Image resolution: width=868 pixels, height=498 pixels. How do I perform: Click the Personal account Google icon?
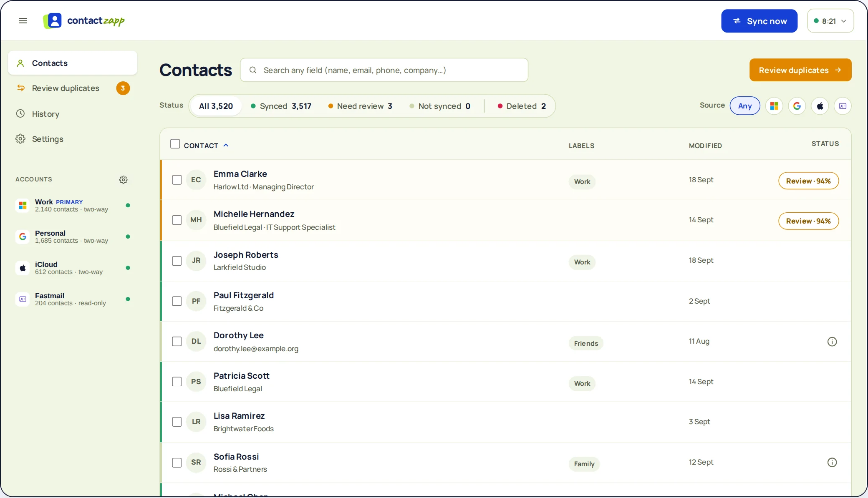click(23, 236)
